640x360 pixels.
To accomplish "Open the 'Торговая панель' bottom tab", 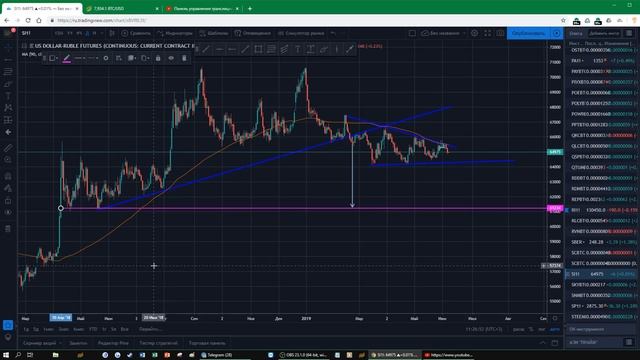I will [x=207, y=343].
